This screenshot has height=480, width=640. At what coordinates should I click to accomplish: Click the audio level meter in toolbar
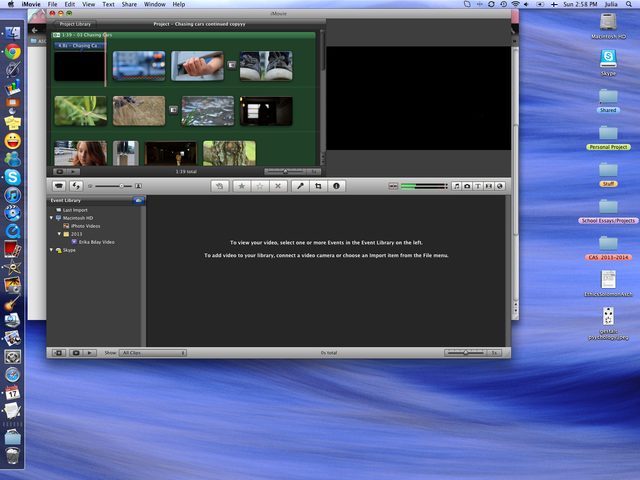pos(424,186)
